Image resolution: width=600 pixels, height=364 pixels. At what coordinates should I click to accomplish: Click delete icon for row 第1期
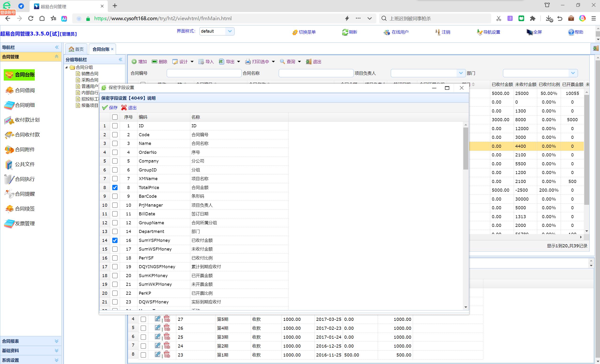(x=167, y=355)
